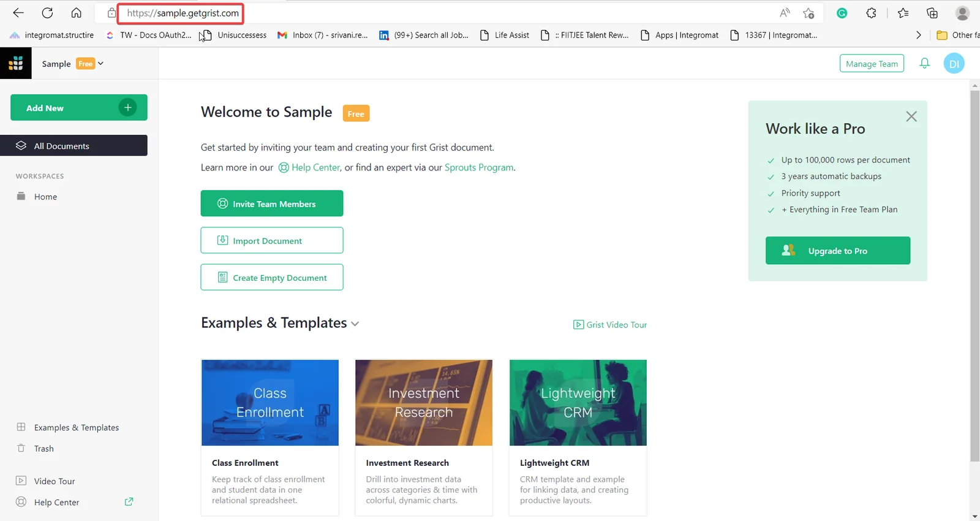
Task: Click the read aloud icon in address bar
Action: pos(785,13)
